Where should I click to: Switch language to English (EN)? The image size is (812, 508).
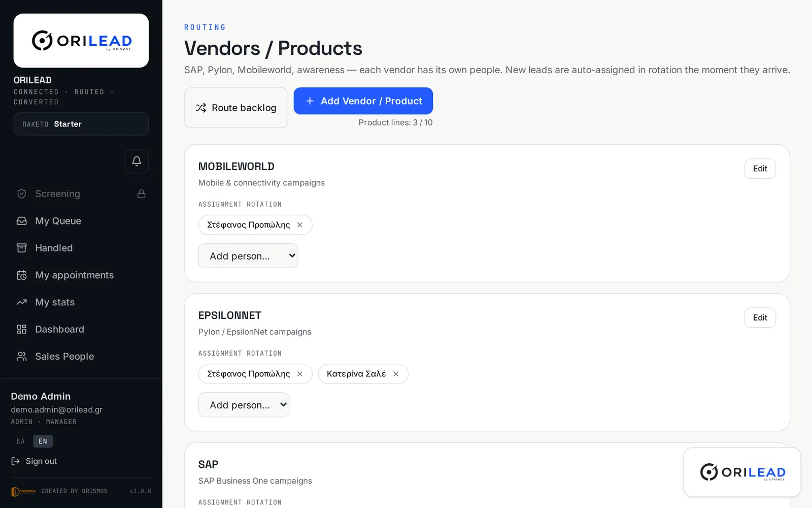tap(43, 441)
